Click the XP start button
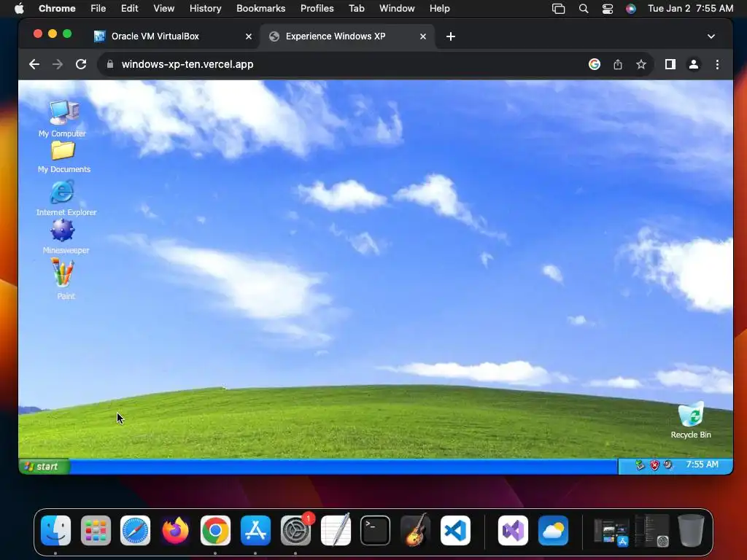The width and height of the screenshot is (747, 560). pyautogui.click(x=43, y=466)
